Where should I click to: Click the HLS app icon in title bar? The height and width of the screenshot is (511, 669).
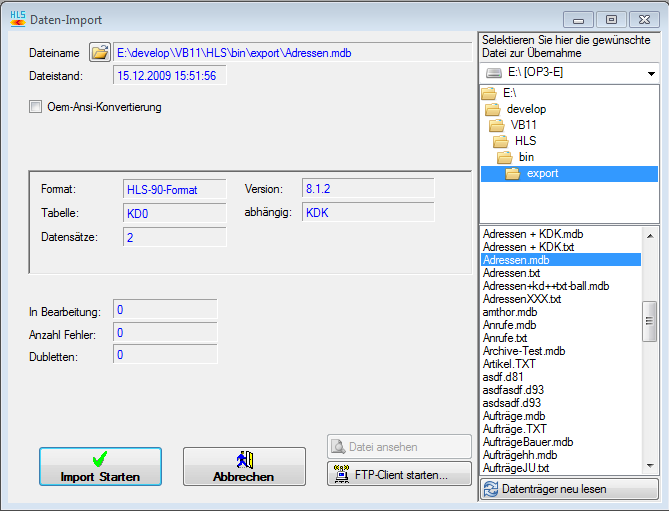[17, 19]
